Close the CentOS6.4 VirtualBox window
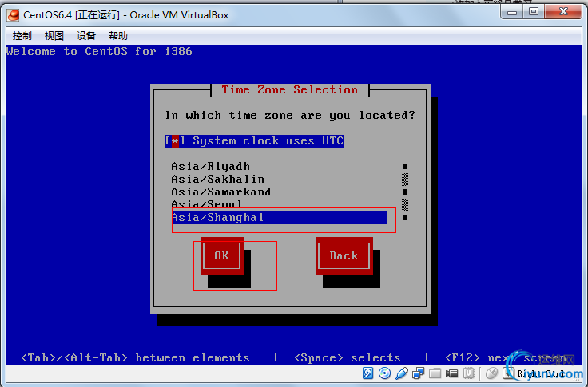Image resolution: width=588 pixels, height=387 pixels. coord(563,12)
